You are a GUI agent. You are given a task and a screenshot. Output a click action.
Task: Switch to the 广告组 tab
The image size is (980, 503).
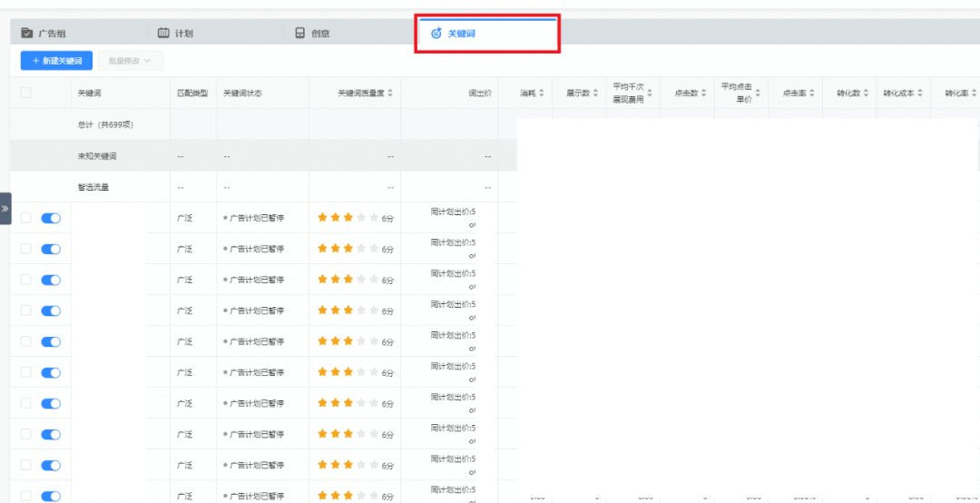pos(52,34)
